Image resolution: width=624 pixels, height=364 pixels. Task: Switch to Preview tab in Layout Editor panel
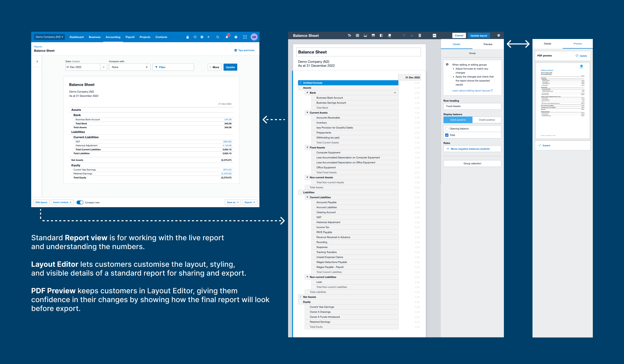(x=488, y=44)
